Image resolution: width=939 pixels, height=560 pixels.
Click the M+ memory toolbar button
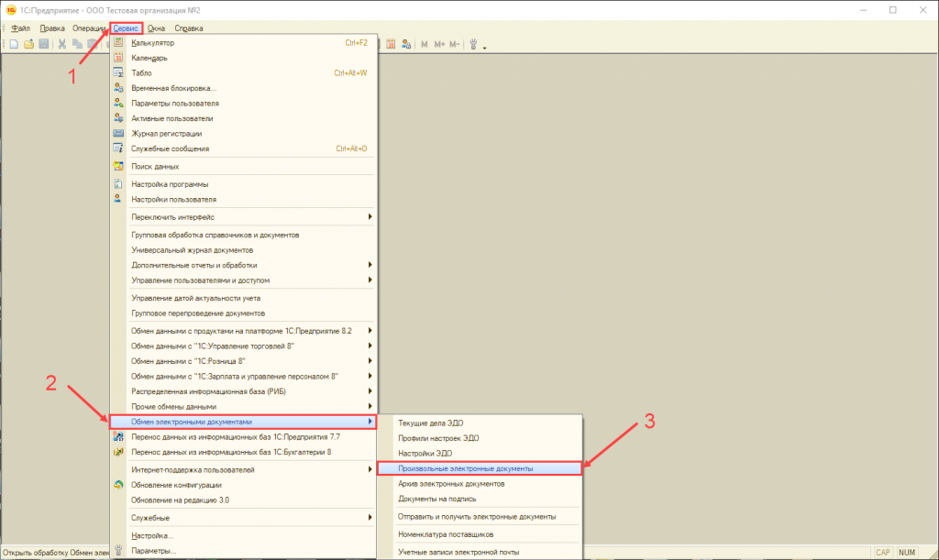pos(439,44)
